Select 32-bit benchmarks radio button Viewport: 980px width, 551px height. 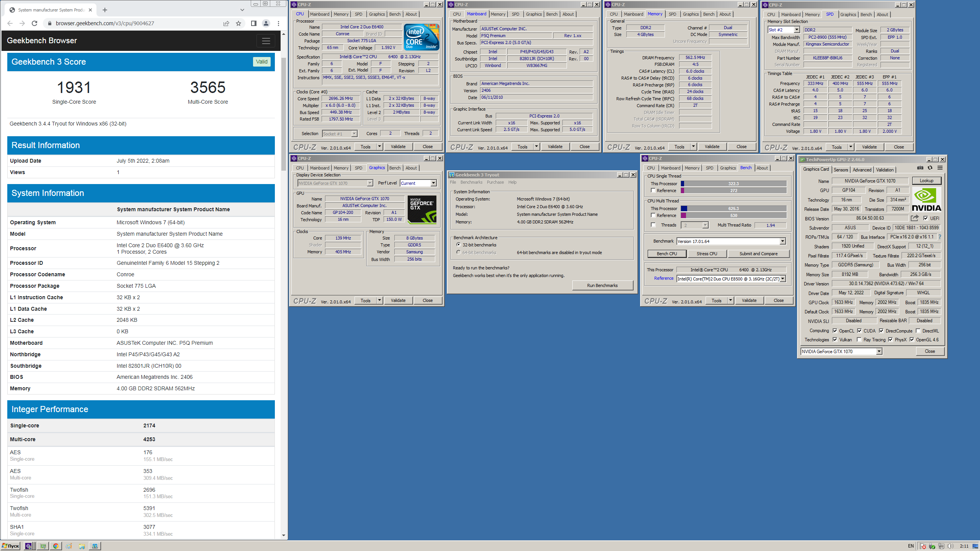tap(458, 245)
